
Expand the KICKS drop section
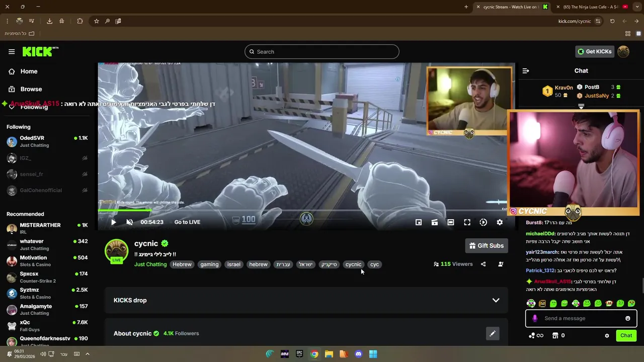(x=306, y=300)
